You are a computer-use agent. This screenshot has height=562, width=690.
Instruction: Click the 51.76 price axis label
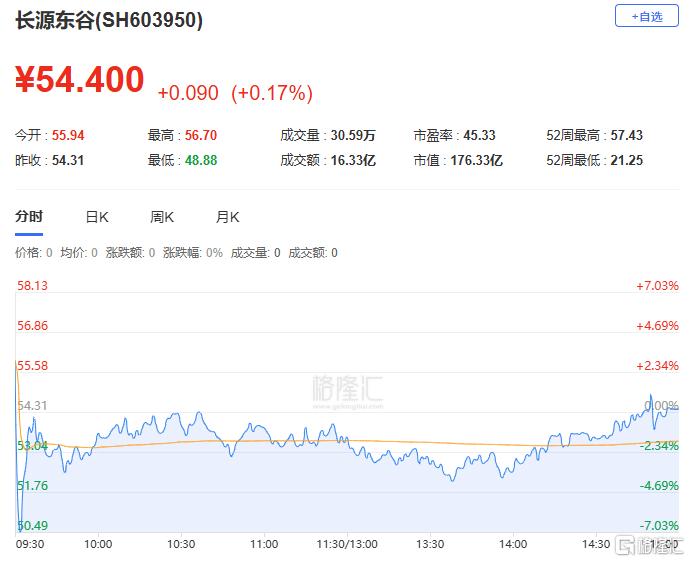tap(32, 485)
